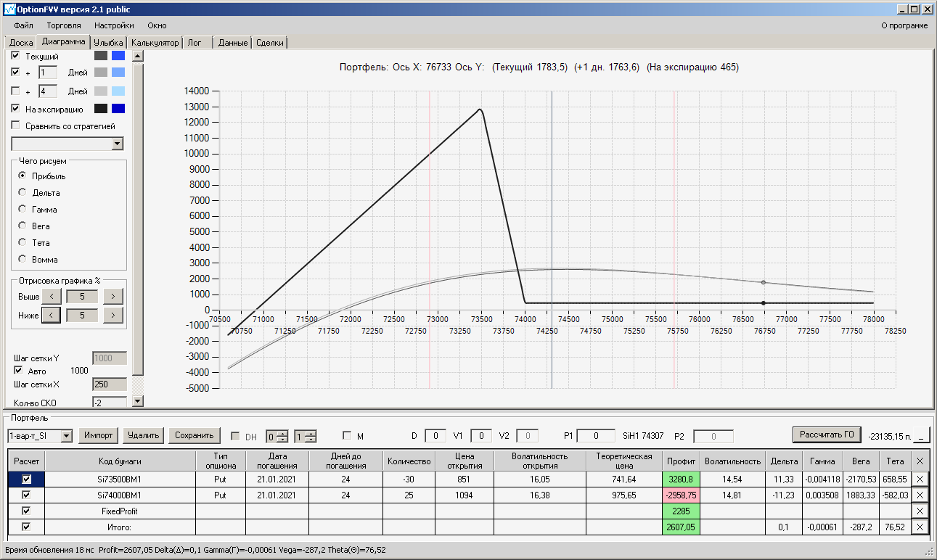The image size is (937, 560).
Task: Click the D input field
Action: (435, 436)
